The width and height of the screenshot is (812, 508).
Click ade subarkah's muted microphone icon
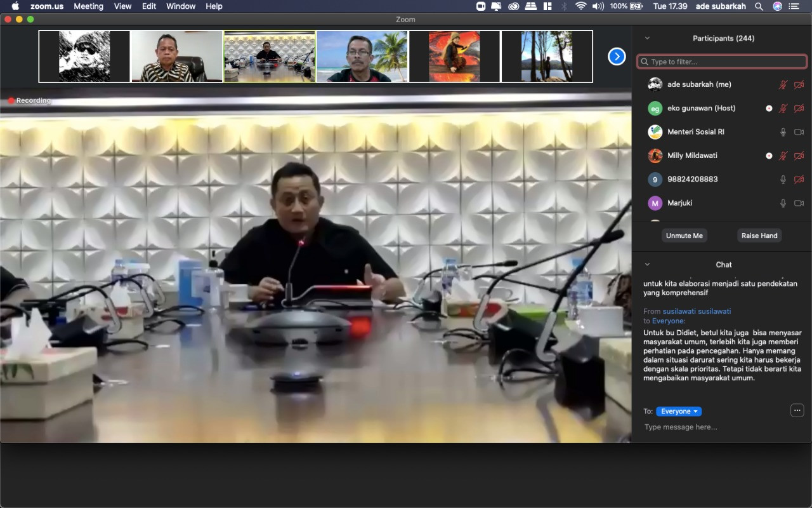pyautogui.click(x=783, y=84)
